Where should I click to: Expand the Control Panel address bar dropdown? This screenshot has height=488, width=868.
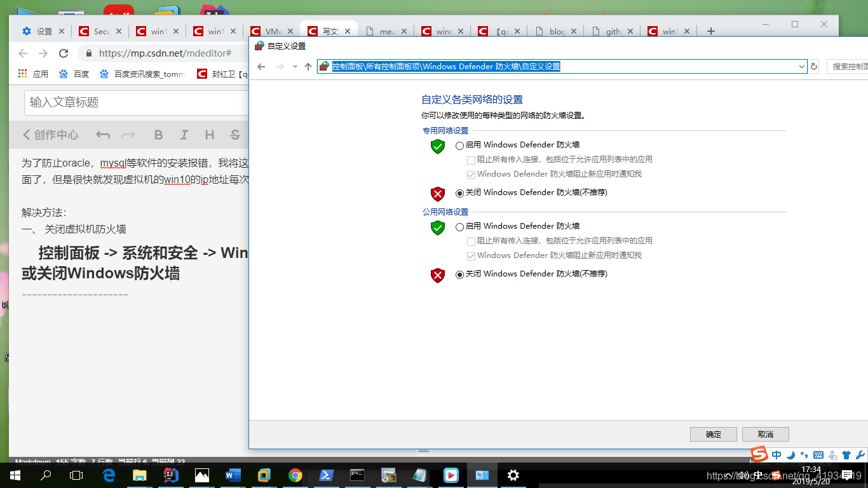click(x=802, y=67)
